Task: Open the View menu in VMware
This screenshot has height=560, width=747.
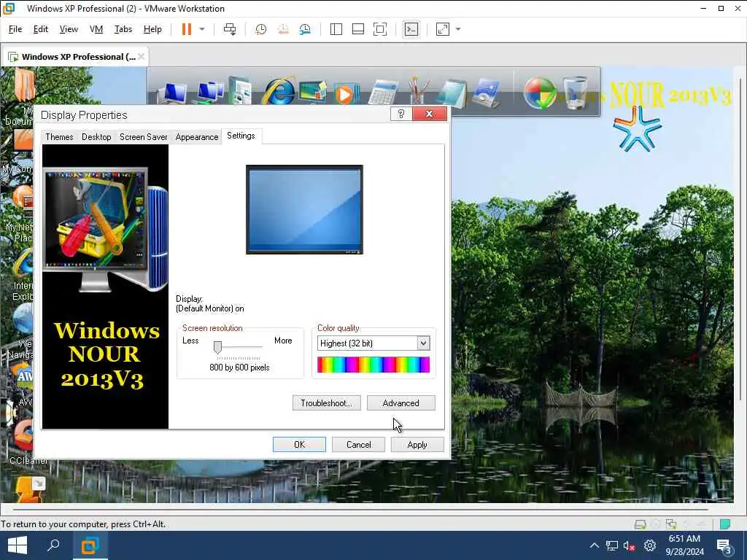Action: point(69,29)
